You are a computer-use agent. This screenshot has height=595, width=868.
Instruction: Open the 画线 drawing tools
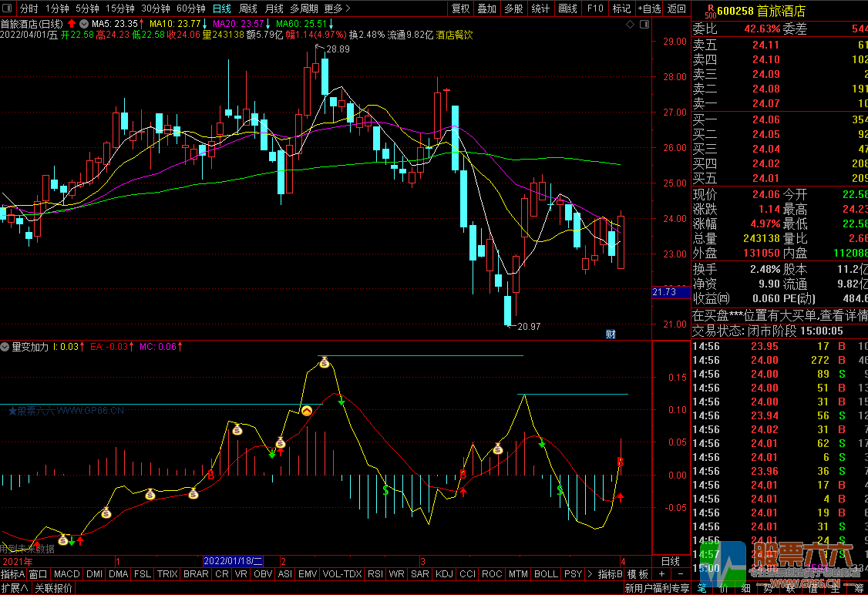tap(567, 8)
